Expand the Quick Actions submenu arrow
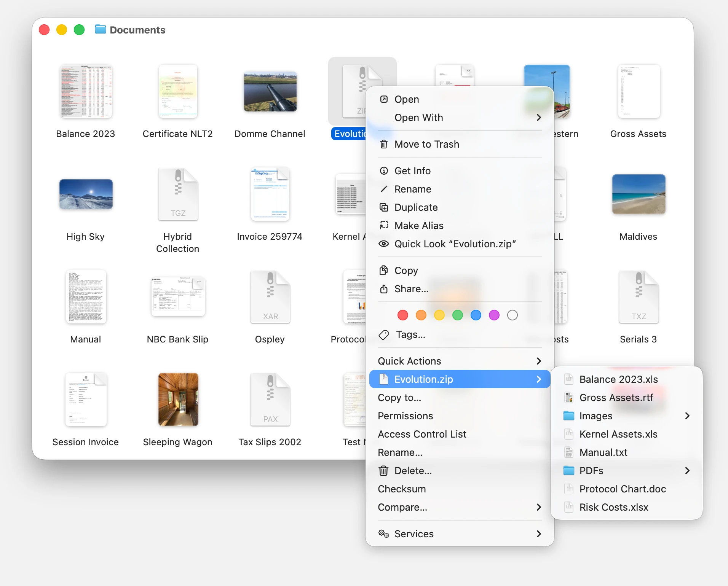728x586 pixels. tap(539, 361)
